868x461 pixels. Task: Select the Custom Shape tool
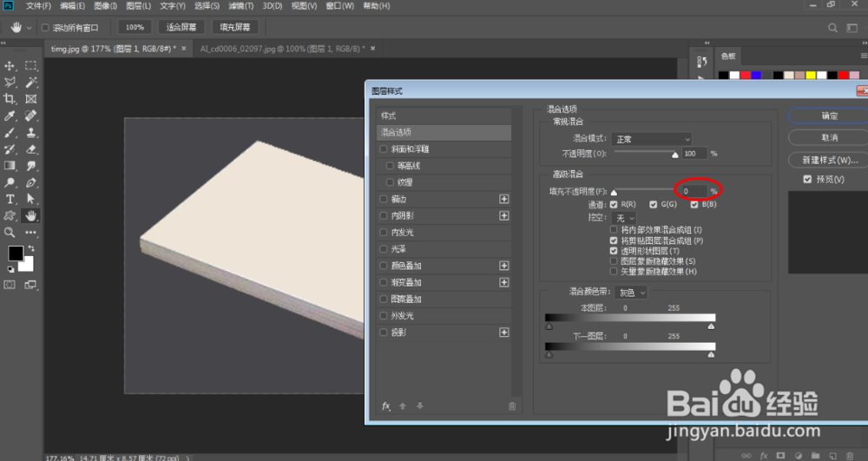tap(10, 216)
